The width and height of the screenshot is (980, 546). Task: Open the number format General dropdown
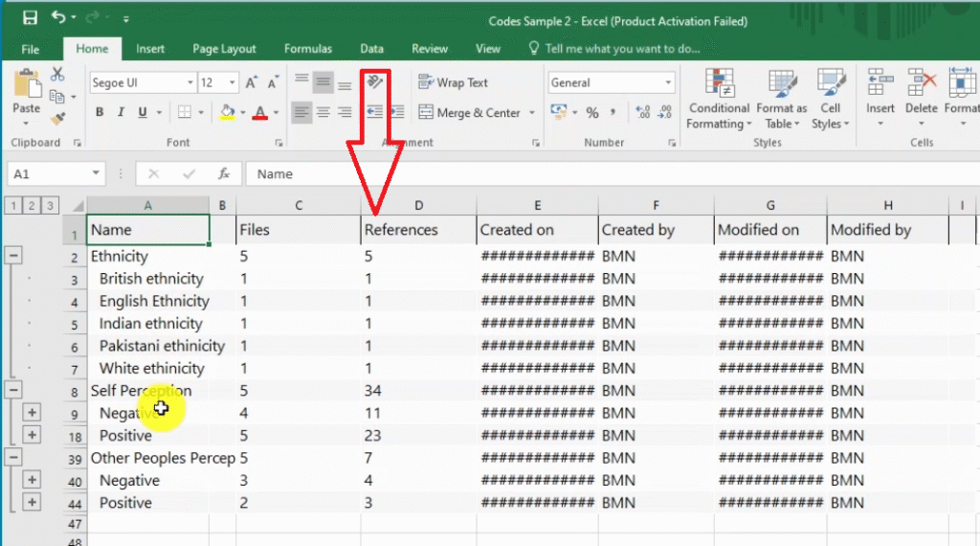[668, 83]
